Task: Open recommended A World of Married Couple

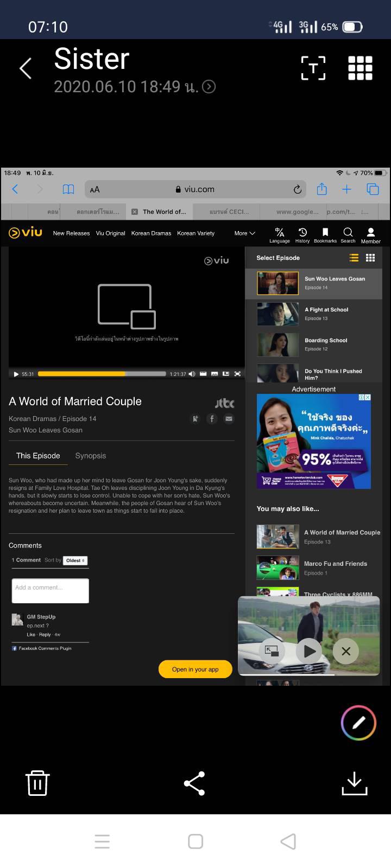Action: tap(319, 537)
